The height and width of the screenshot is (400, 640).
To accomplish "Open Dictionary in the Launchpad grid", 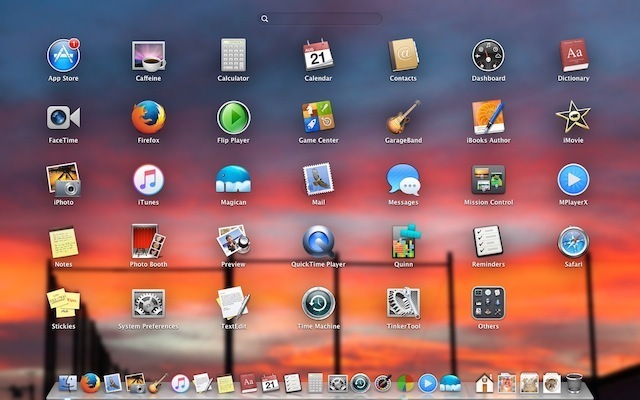I will click(573, 55).
